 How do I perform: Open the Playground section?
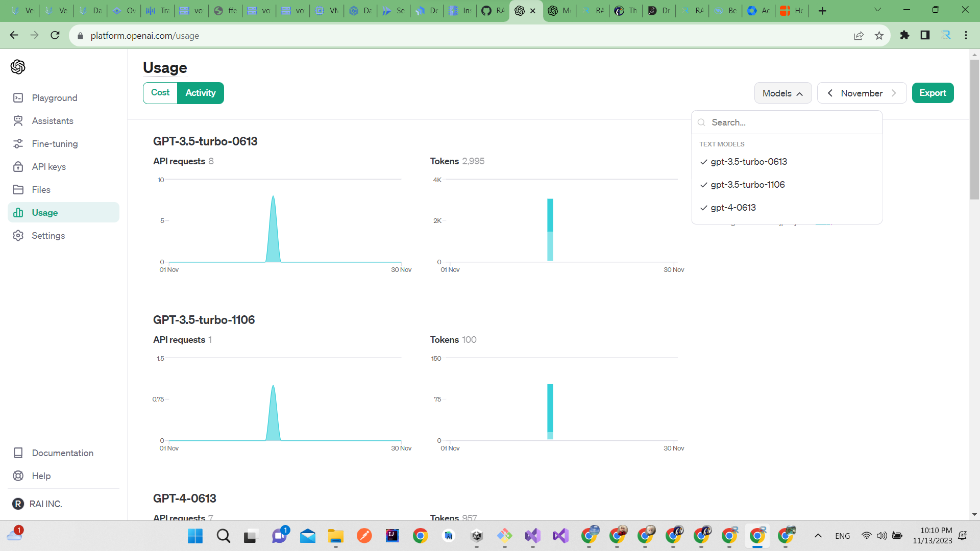(x=55, y=97)
